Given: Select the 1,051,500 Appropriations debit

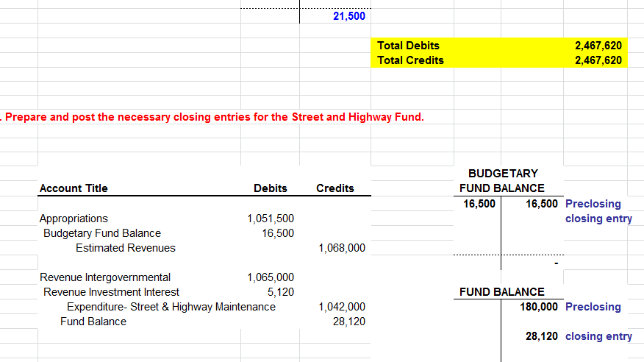Looking at the screenshot, I should 271,219.
